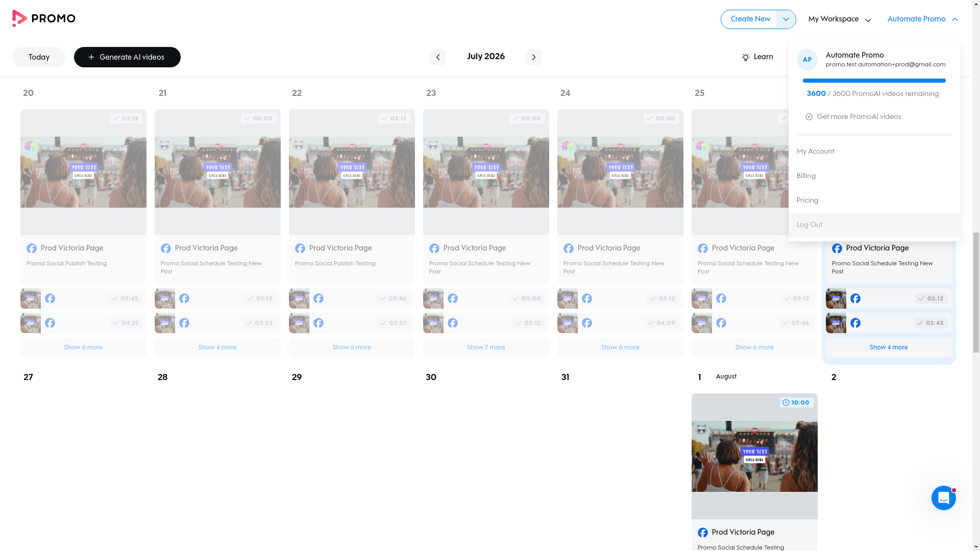The image size is (980, 551).
Task: Click the AP account avatar
Action: (807, 60)
